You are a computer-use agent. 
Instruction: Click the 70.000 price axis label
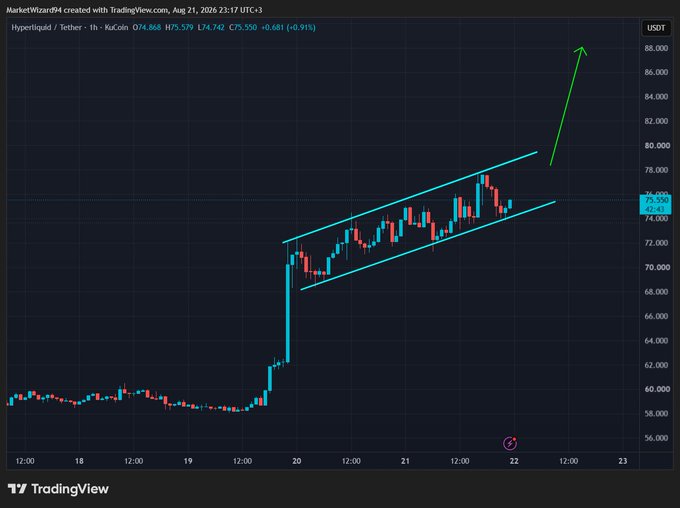(x=657, y=267)
